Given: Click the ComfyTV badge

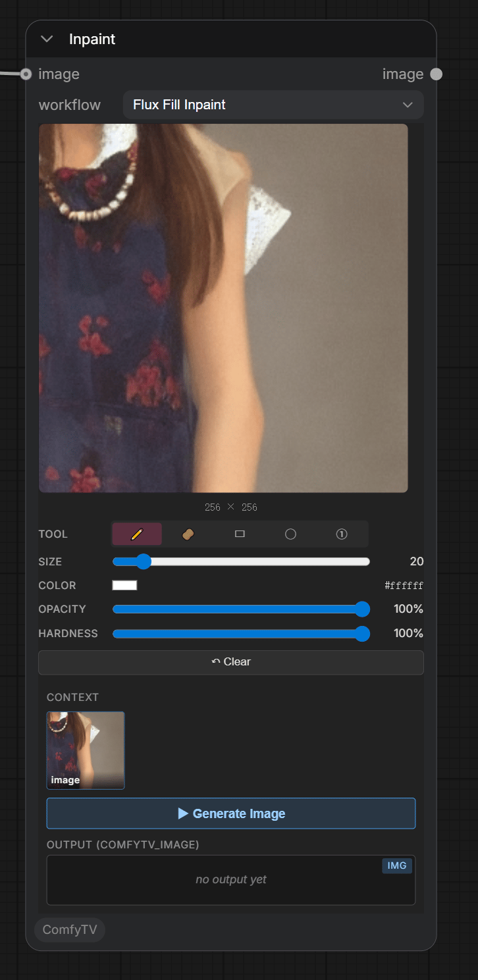Looking at the screenshot, I should pos(70,930).
